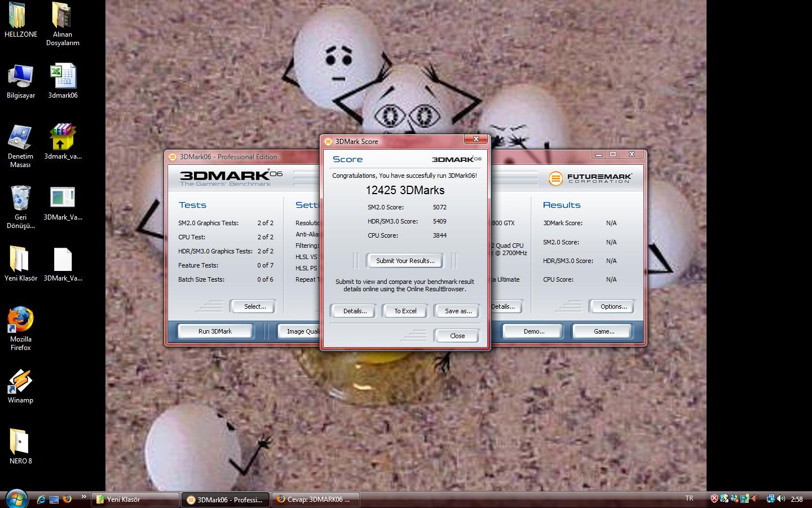This screenshot has height=508, width=812.
Task: Click Options... under Results
Action: [613, 306]
